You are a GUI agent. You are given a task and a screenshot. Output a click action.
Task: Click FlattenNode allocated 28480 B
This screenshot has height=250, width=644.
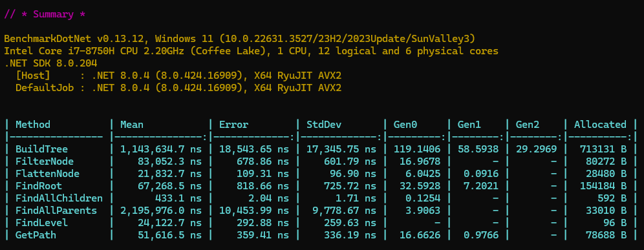606,174
